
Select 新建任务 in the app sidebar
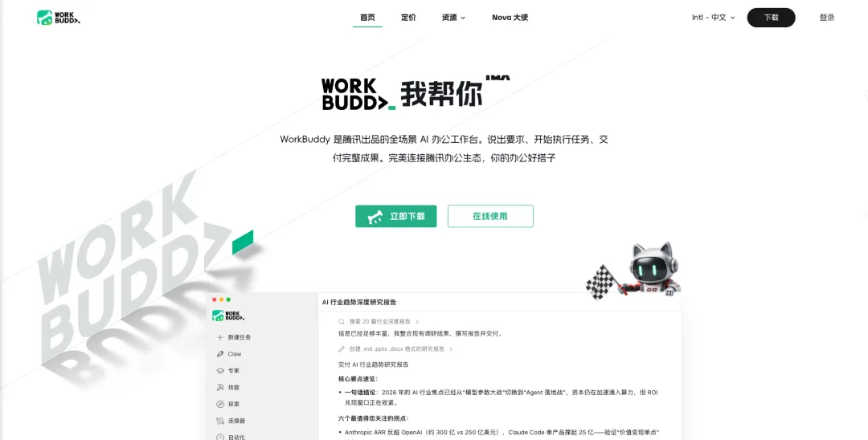[240, 337]
